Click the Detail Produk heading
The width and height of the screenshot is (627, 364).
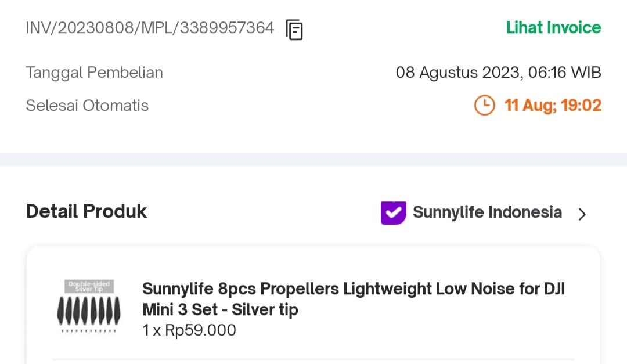87,211
